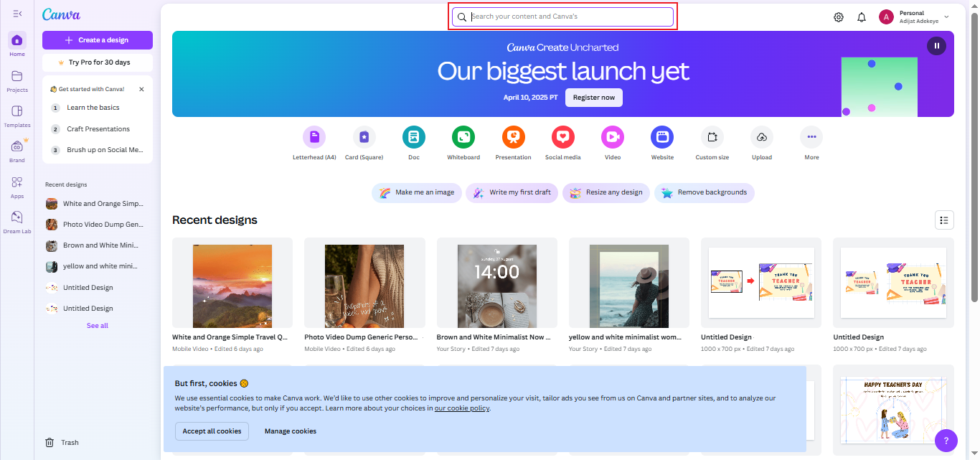Image resolution: width=980 pixels, height=460 pixels.
Task: Open Brown and White Minimalist thumbnail
Action: click(x=497, y=283)
